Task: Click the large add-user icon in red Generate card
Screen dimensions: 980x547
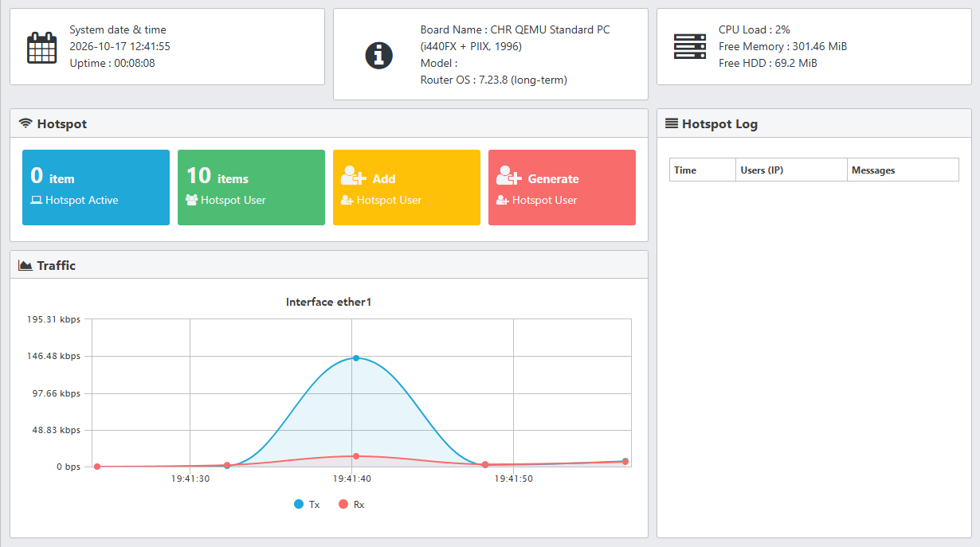Action: click(508, 175)
